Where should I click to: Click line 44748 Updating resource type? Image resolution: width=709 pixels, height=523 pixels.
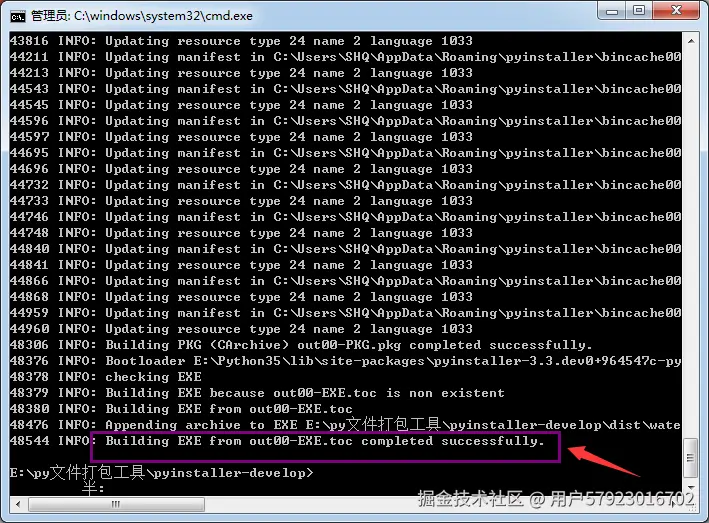[x=241, y=233]
